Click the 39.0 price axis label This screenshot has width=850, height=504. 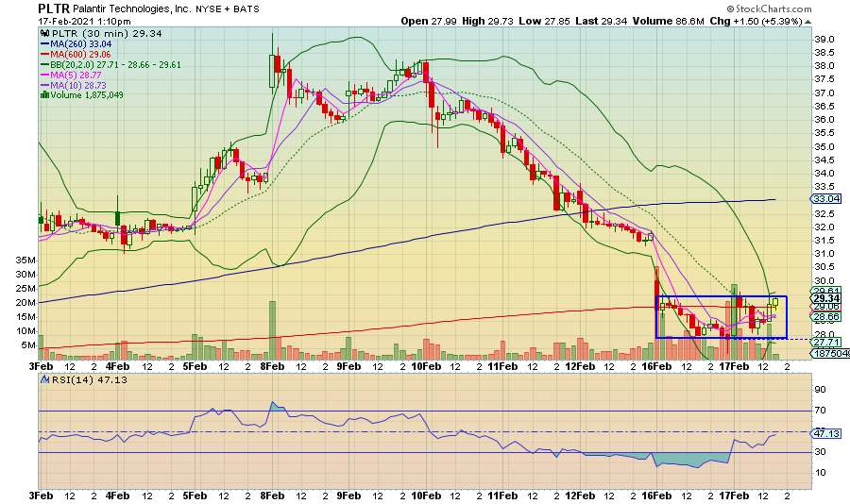click(x=824, y=40)
